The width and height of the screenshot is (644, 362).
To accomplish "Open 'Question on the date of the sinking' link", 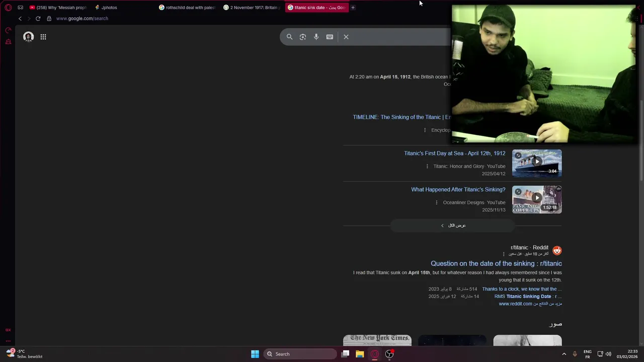I will (496, 263).
